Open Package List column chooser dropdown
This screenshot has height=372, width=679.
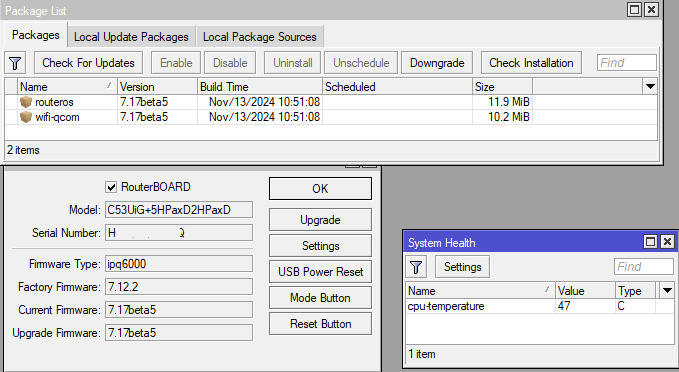click(x=650, y=87)
